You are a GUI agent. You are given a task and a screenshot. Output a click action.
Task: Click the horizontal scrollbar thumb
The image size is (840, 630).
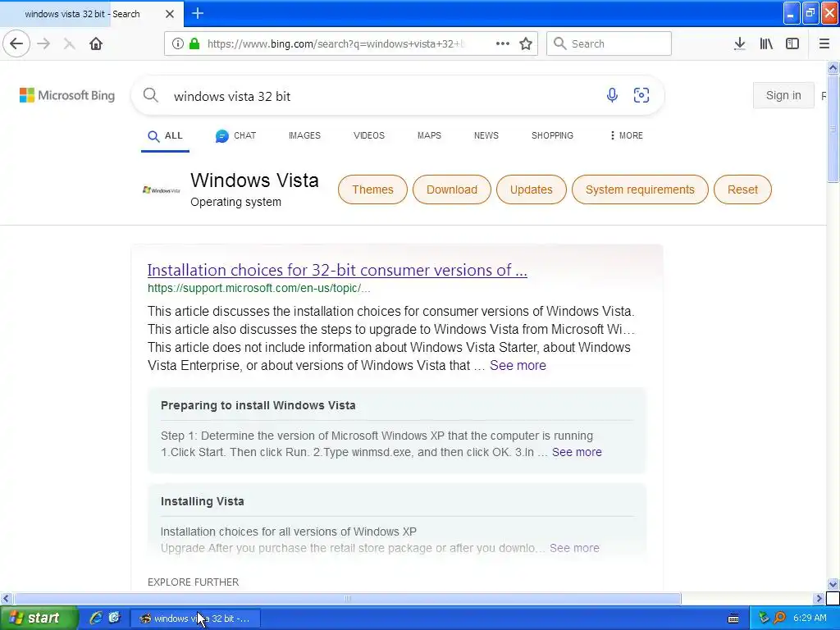(348, 598)
